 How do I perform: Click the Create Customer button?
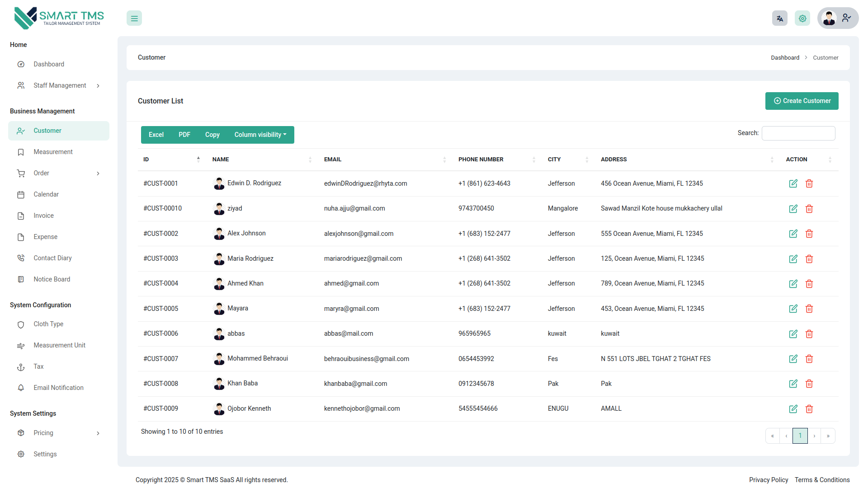click(802, 101)
